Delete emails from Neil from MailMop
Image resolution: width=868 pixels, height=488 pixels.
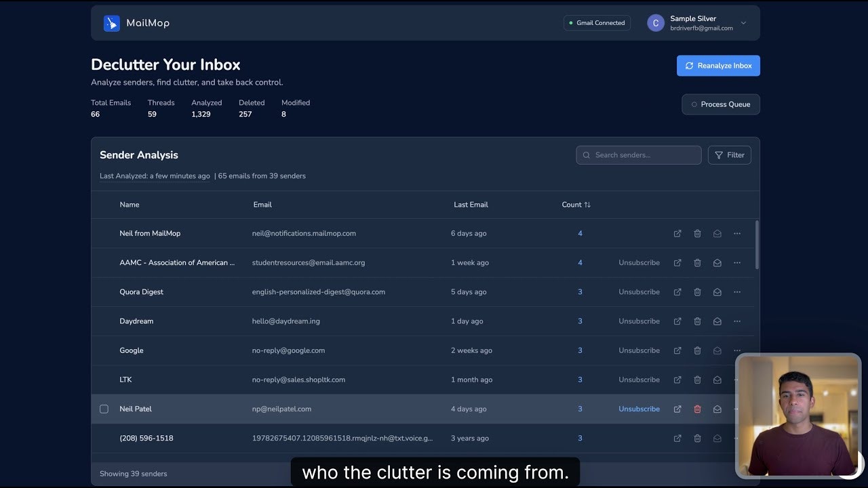[x=697, y=233]
